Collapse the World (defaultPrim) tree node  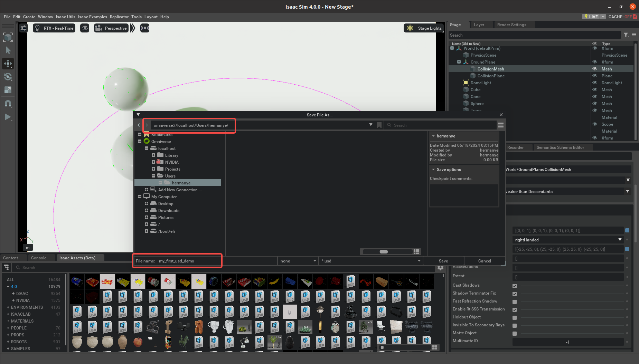click(x=452, y=48)
